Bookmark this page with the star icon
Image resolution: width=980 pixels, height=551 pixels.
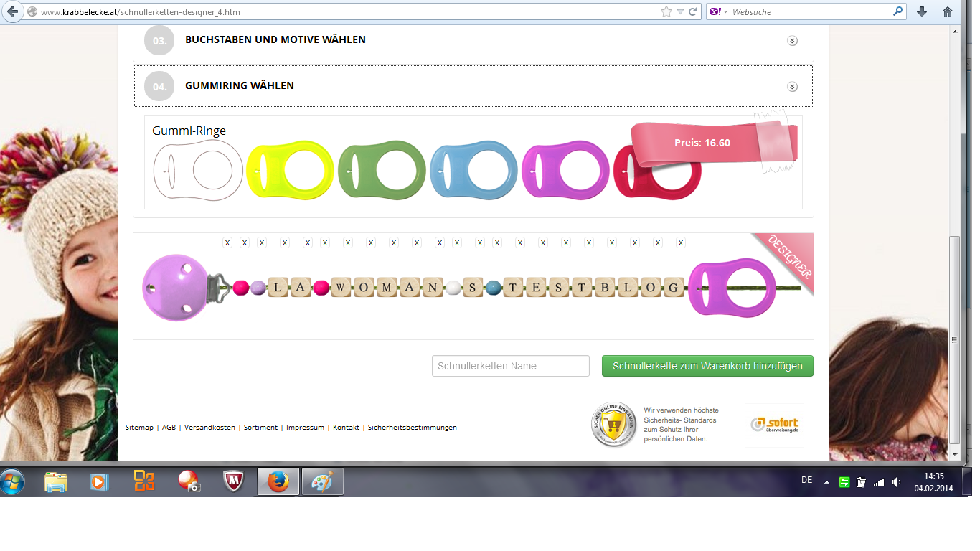tap(666, 11)
